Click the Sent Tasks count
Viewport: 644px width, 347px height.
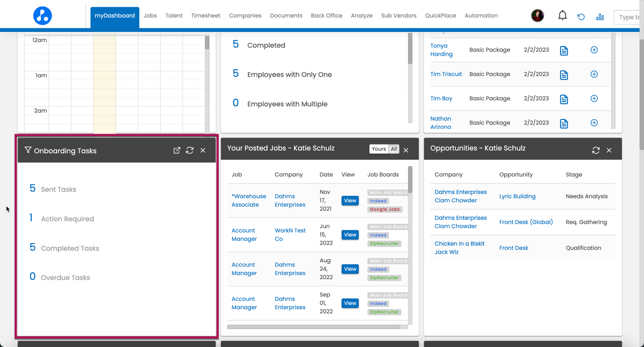pos(32,189)
